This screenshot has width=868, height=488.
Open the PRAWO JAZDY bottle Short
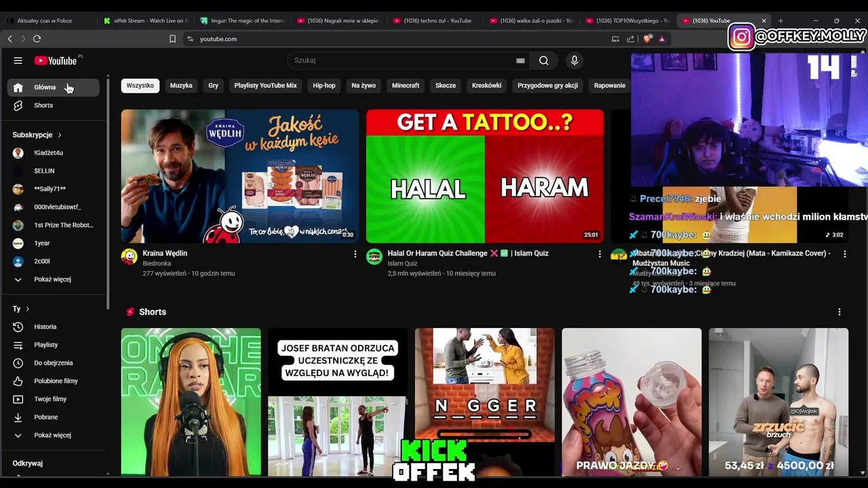[x=631, y=402]
